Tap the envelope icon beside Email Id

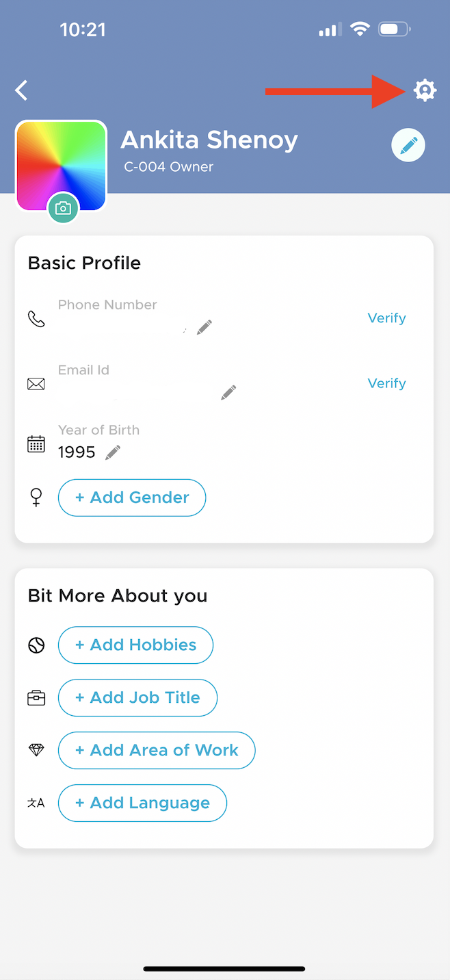coord(36,383)
